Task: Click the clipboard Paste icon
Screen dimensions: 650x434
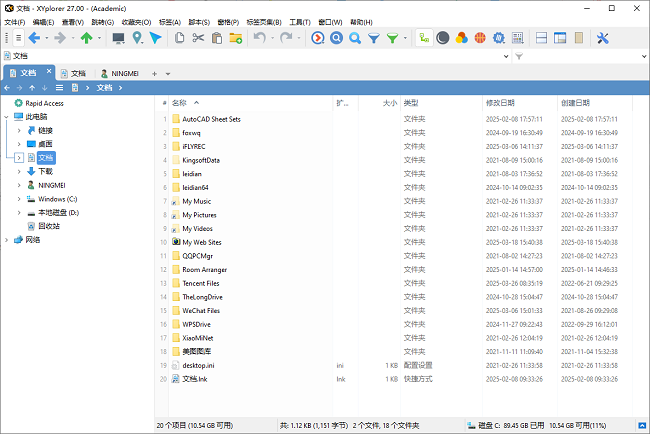Action: pyautogui.click(x=216, y=38)
